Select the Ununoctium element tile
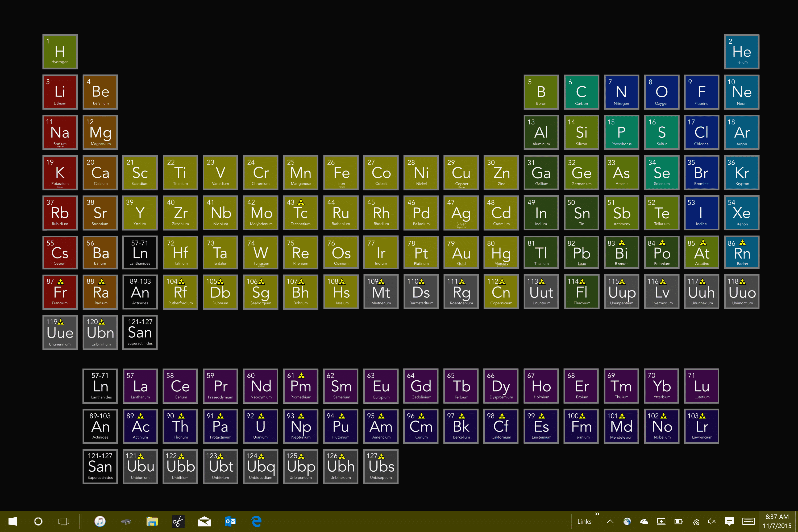Viewport: 798px width, 532px height. point(742,292)
